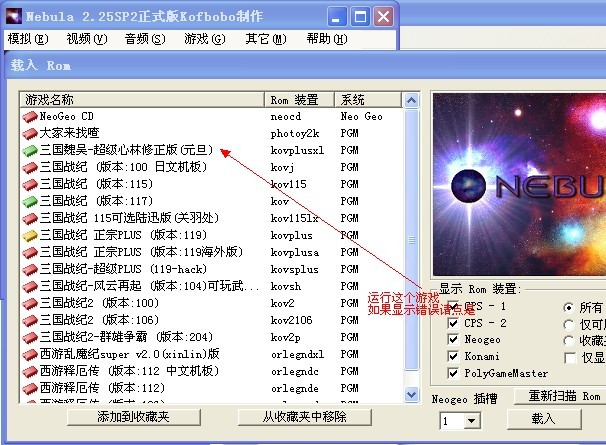
Task: Click the game list scrollbar thumb
Action: click(411, 240)
